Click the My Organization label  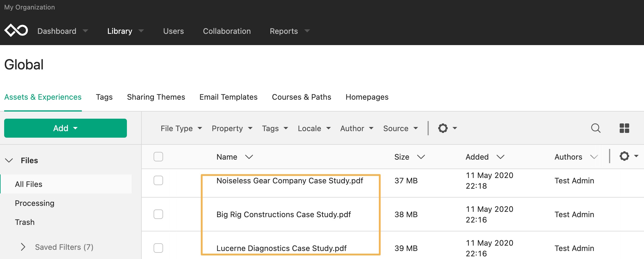coord(29,7)
